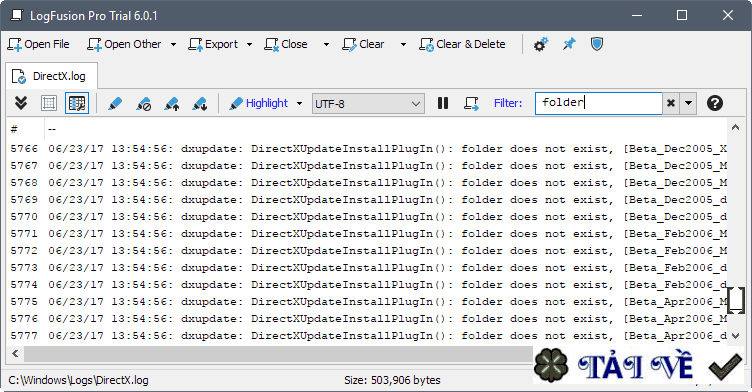
Task: Click the LogFusion title bar app icon
Action: (17, 15)
